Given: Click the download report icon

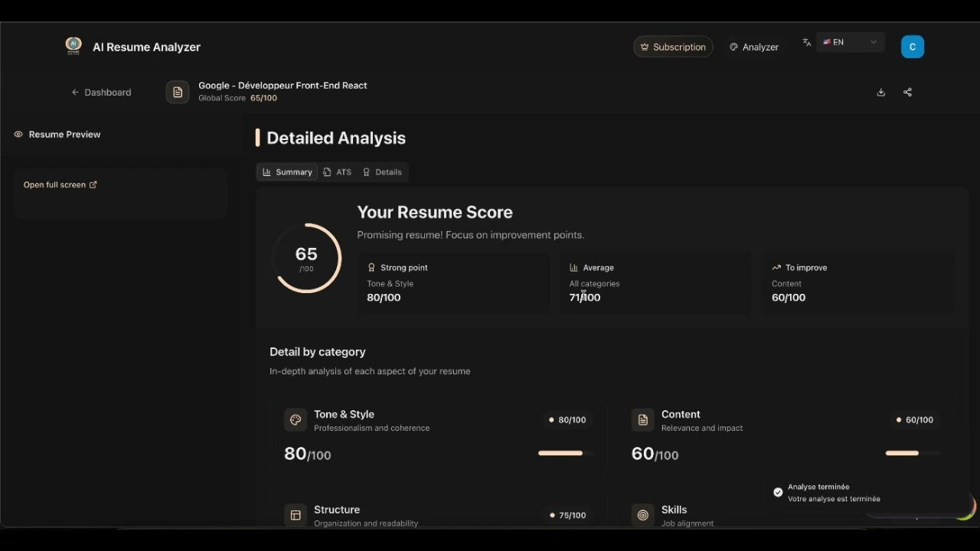Looking at the screenshot, I should tap(880, 92).
